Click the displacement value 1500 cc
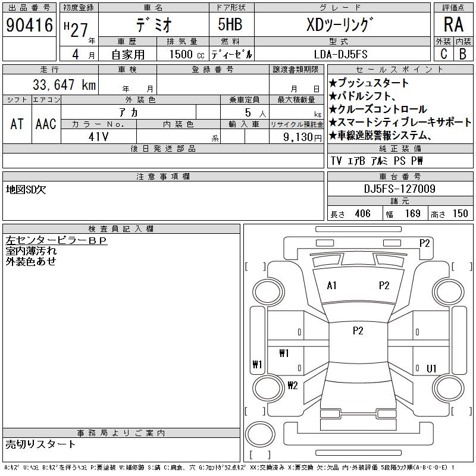476x476 pixels. [x=187, y=54]
